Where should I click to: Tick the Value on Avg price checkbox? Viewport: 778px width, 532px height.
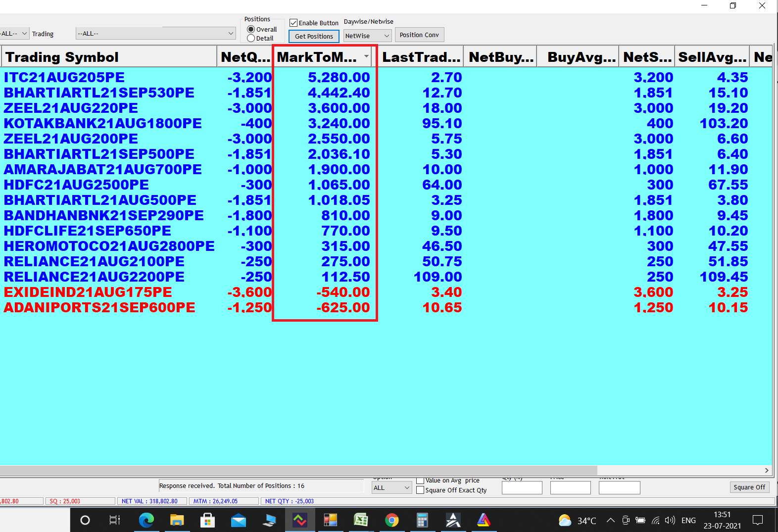click(x=420, y=481)
